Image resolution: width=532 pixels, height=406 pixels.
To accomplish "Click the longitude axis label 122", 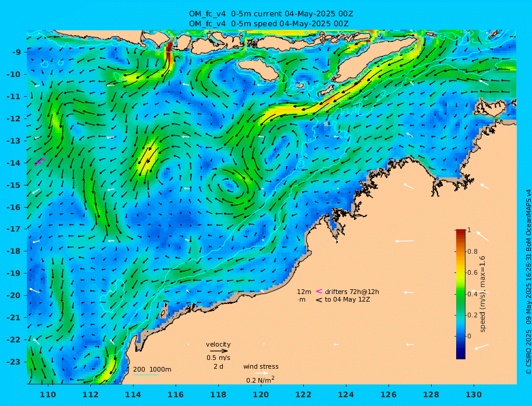I will coord(303,395).
